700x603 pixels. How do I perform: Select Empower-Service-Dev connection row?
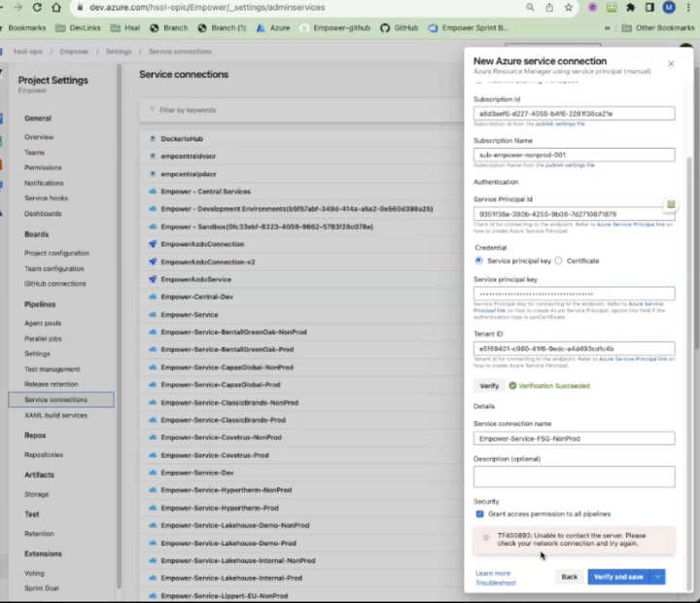(301, 473)
